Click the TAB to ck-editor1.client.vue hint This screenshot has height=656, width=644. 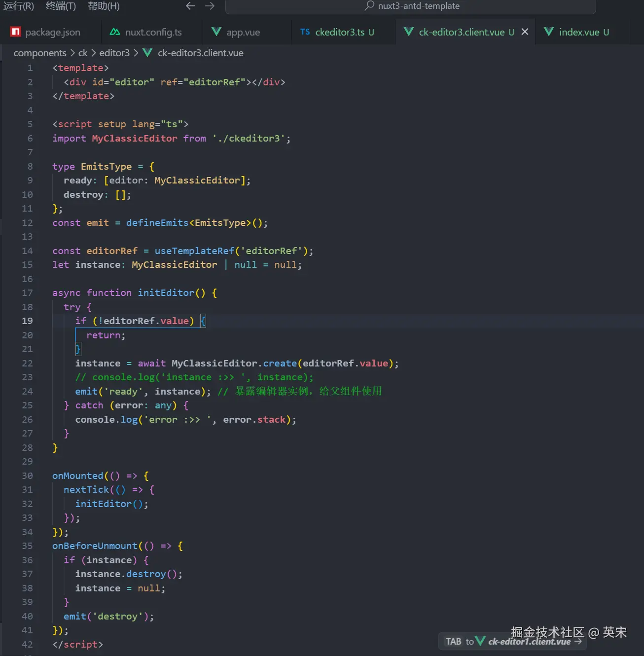(x=513, y=641)
